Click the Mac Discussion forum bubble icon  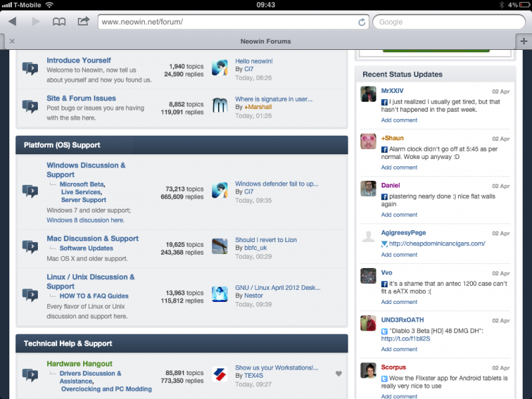pyautogui.click(x=30, y=247)
